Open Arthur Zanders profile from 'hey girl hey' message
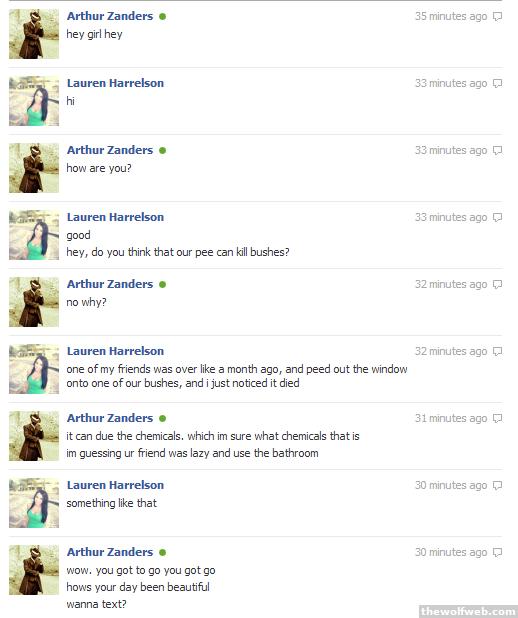Screen dimensions: 518x618 point(110,16)
